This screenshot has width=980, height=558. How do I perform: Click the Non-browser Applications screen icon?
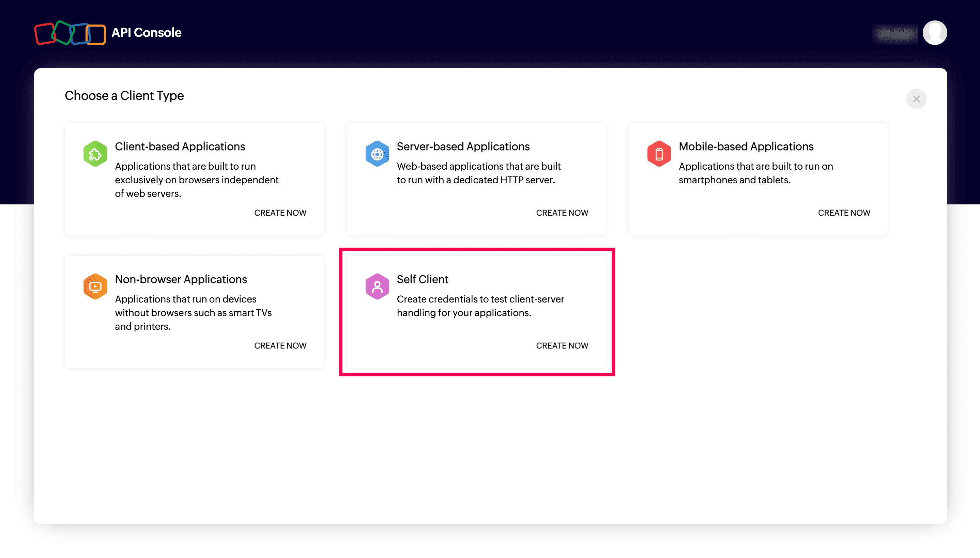click(x=95, y=286)
